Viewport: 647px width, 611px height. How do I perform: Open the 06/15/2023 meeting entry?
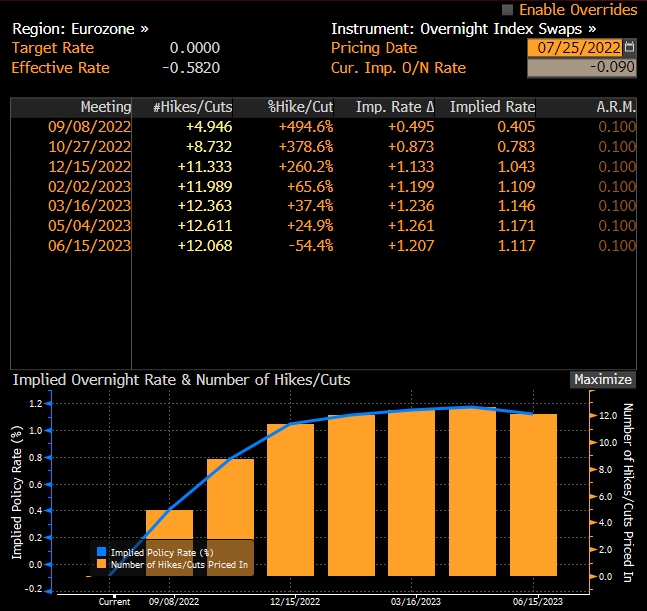(x=89, y=246)
